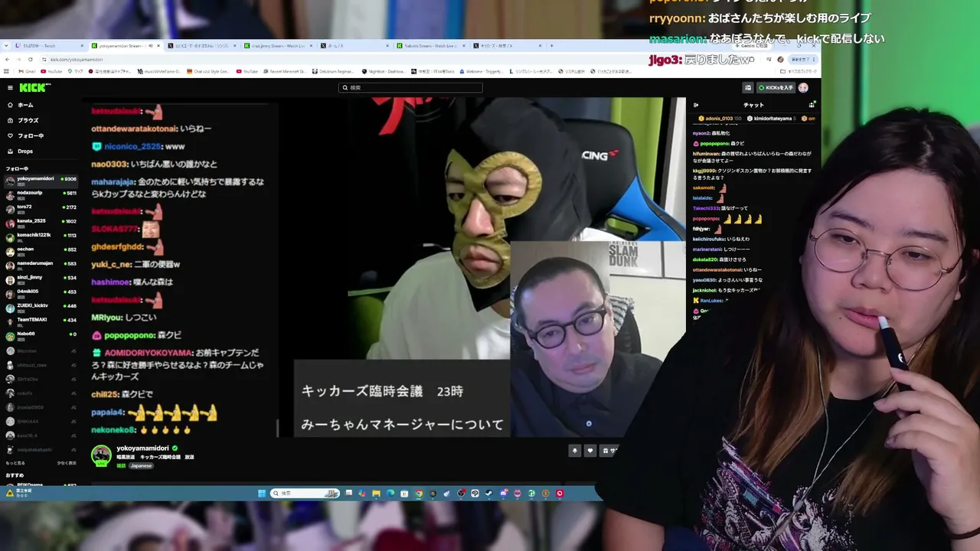
Task: Click username AOMIDORIYOKOYAMA in chat
Action: coord(148,353)
